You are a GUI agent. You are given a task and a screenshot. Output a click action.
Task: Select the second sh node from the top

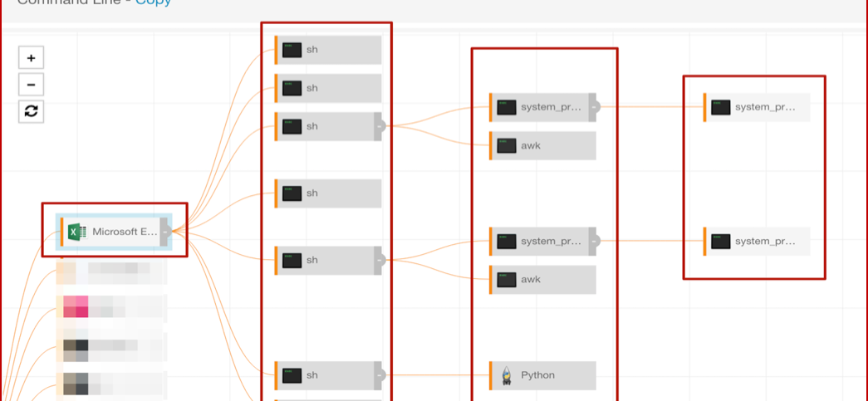click(328, 88)
